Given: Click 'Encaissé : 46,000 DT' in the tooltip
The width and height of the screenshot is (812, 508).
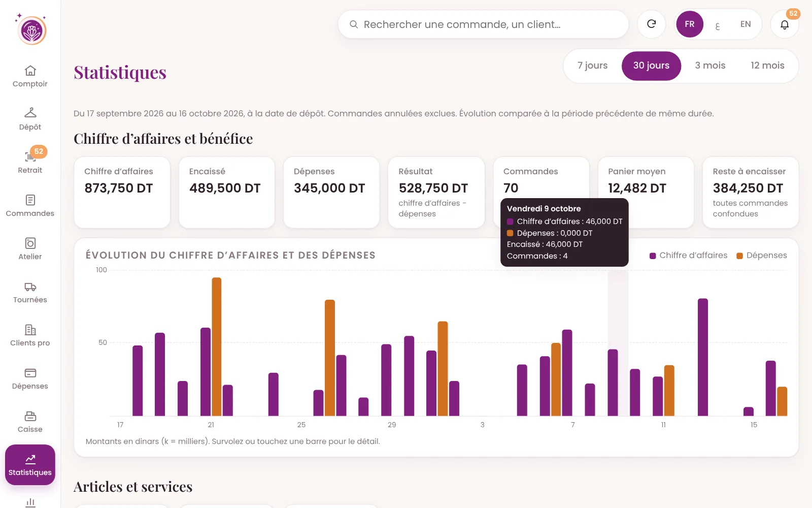Looking at the screenshot, I should tap(545, 244).
